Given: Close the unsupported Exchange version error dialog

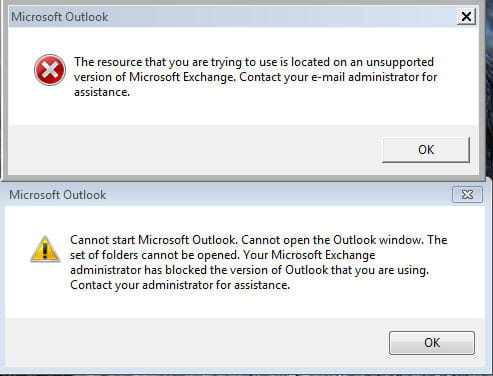Looking at the screenshot, I should (466, 16).
